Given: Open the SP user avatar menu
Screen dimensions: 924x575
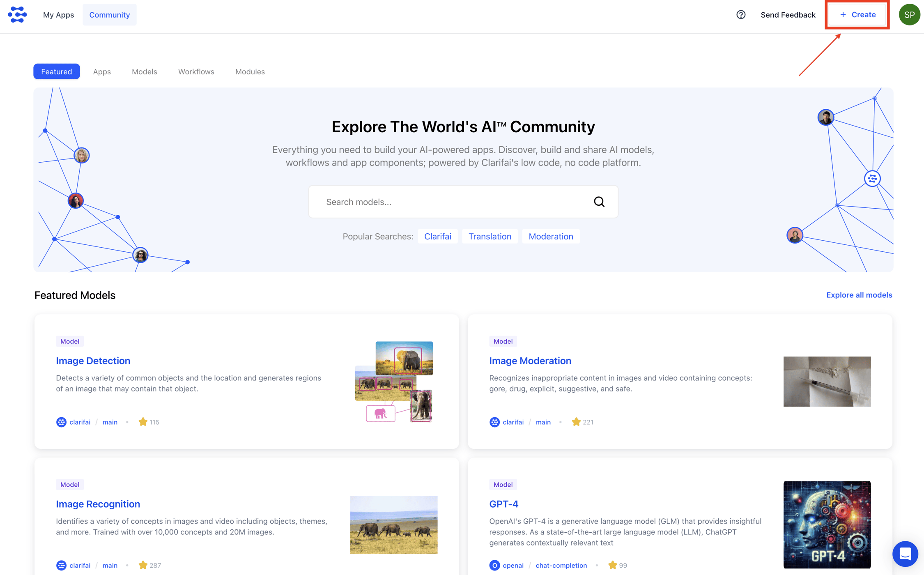Looking at the screenshot, I should coord(909,15).
